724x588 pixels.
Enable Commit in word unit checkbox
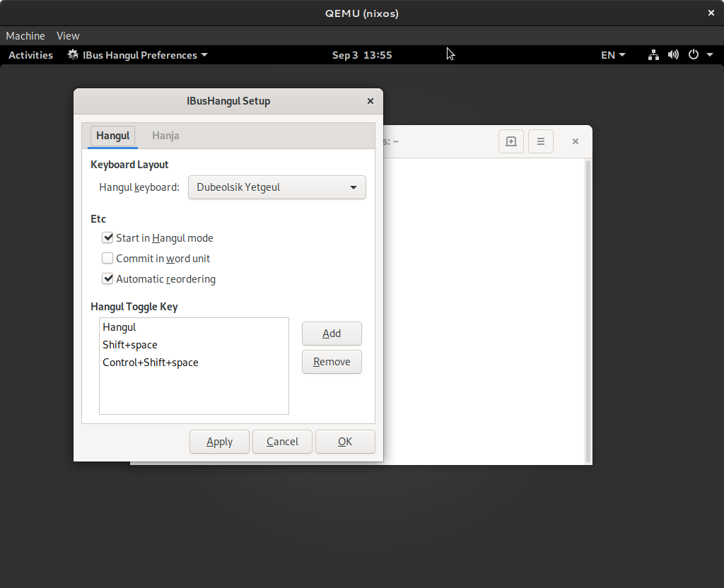pos(107,258)
